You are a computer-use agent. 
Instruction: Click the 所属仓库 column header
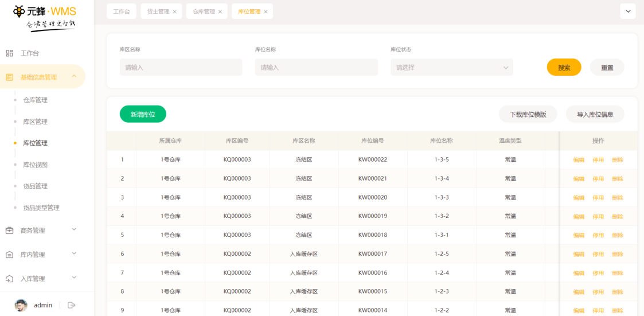[170, 141]
